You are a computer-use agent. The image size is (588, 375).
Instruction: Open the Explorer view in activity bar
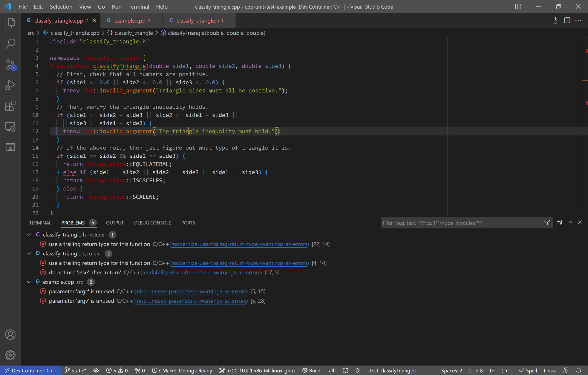10,23
